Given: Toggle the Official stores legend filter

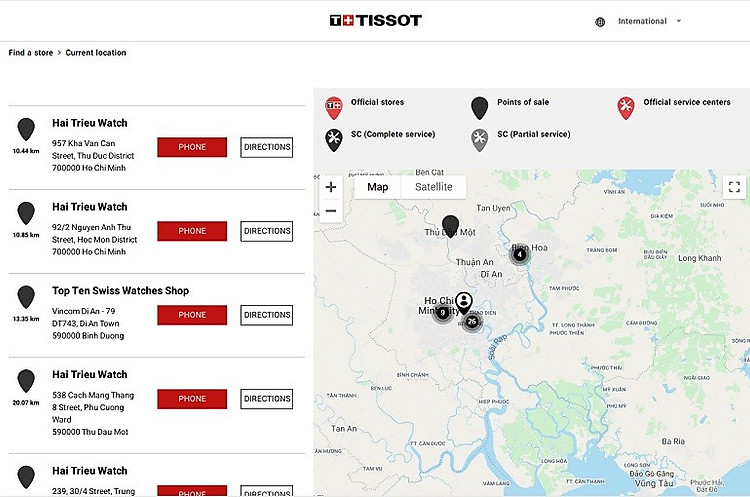Looking at the screenshot, I should click(x=334, y=106).
